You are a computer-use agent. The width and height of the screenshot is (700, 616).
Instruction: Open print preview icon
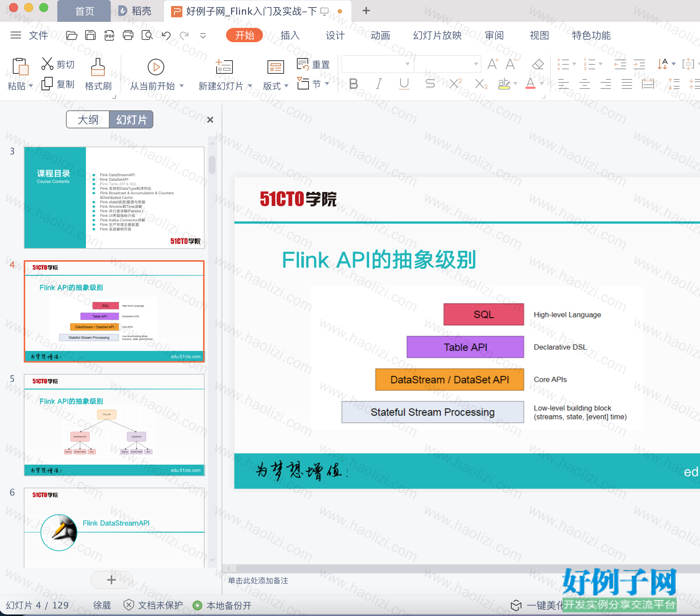[x=147, y=35]
